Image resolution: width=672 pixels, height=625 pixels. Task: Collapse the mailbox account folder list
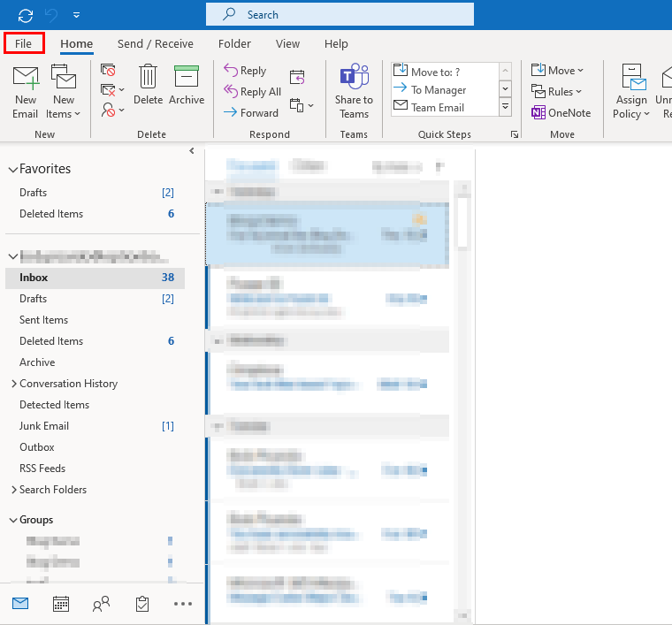pyautogui.click(x=13, y=256)
